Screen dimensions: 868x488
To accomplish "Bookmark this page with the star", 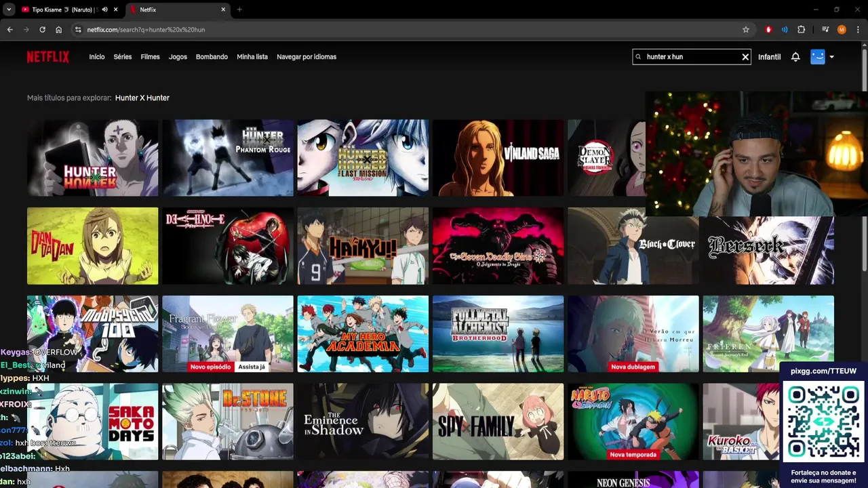I will [746, 30].
